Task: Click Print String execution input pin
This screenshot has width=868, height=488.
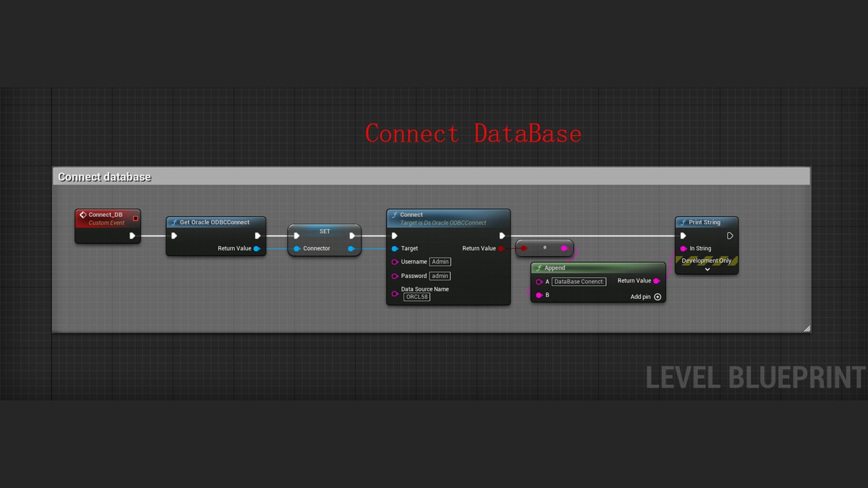Action: tap(683, 236)
